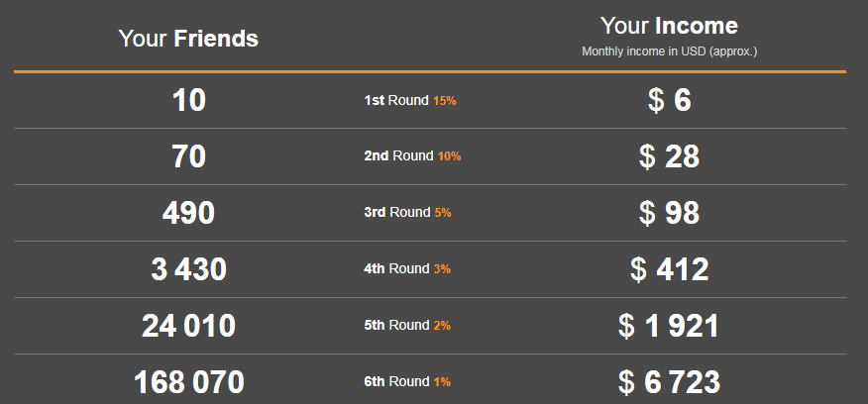This screenshot has width=868, height=404.
Task: Click the friends count 490
Action: (188, 213)
